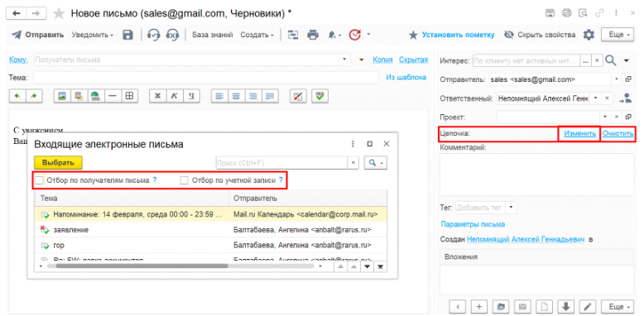Align text right in editor
This screenshot has height=316, width=644.
(253, 96)
